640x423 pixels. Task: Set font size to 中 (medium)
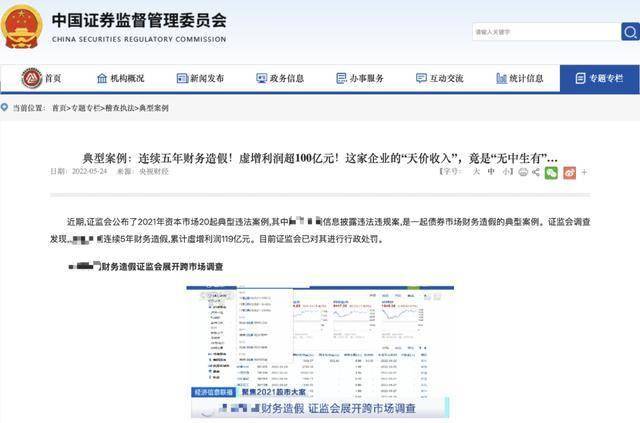(x=491, y=172)
